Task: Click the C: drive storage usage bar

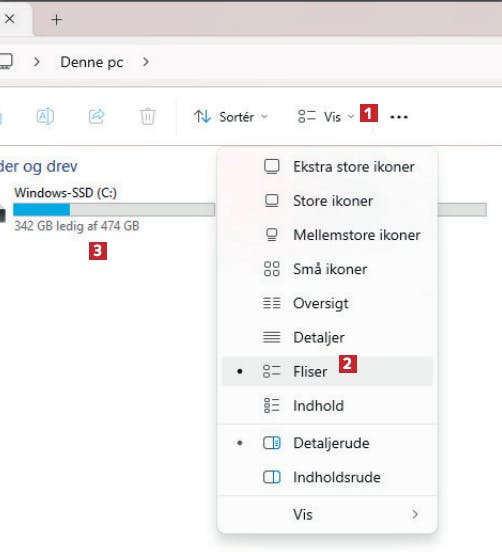Action: (114, 209)
